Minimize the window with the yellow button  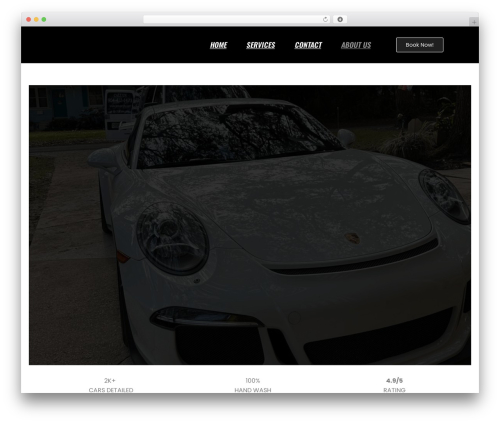tap(36, 19)
